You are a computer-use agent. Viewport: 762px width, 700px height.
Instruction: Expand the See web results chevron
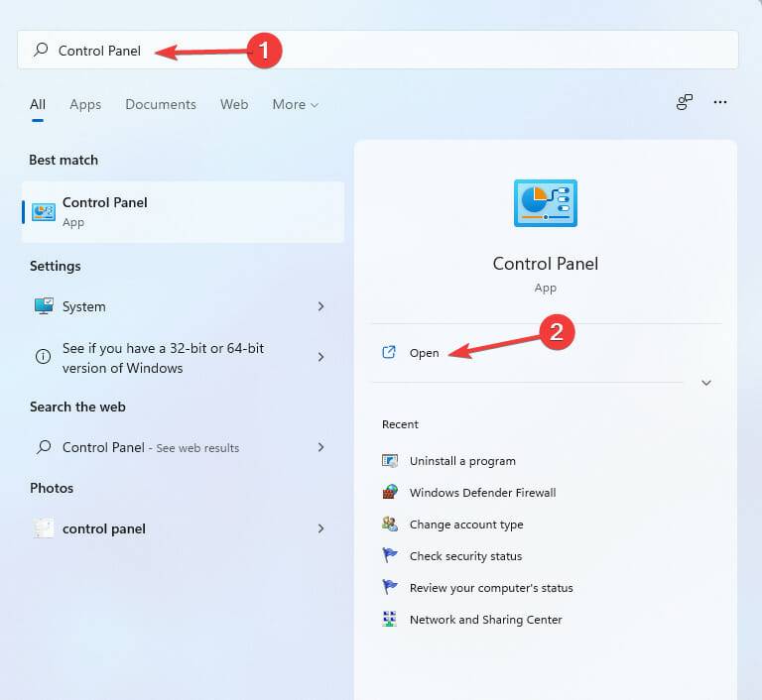pyautogui.click(x=320, y=447)
